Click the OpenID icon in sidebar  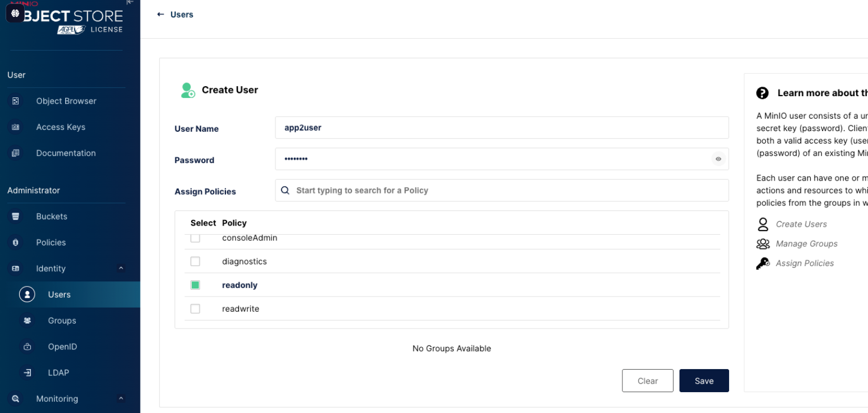pyautogui.click(x=27, y=347)
